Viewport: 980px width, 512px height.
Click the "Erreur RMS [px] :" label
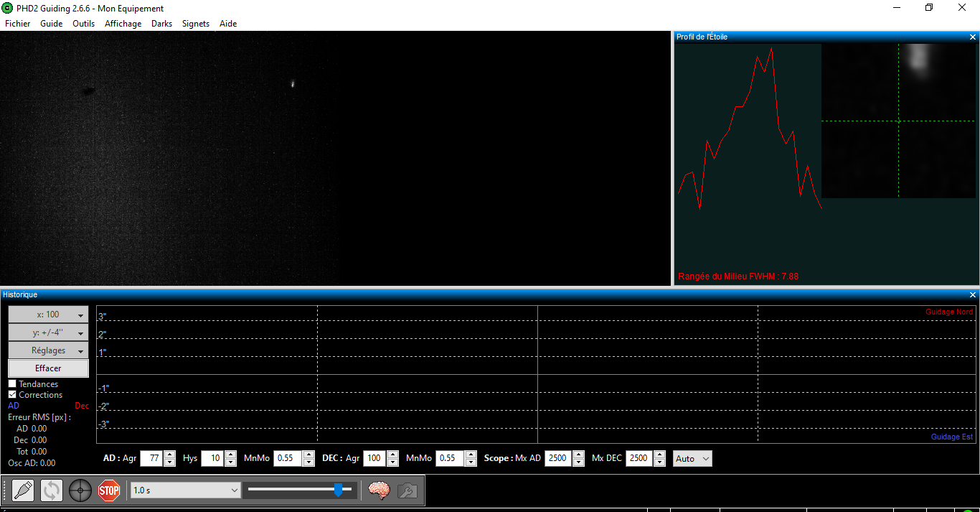(x=39, y=417)
